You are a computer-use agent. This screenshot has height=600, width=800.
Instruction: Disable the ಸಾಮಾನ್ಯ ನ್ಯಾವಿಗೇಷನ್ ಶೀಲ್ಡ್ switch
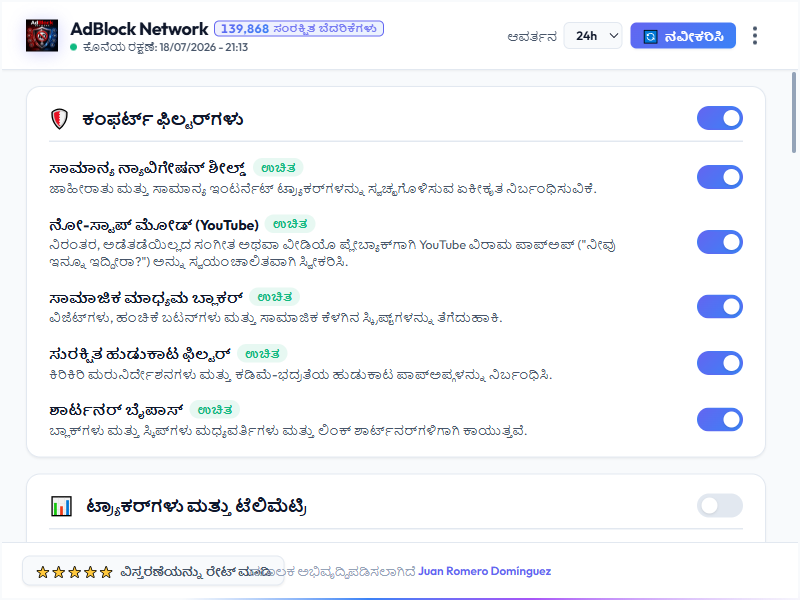[719, 177]
